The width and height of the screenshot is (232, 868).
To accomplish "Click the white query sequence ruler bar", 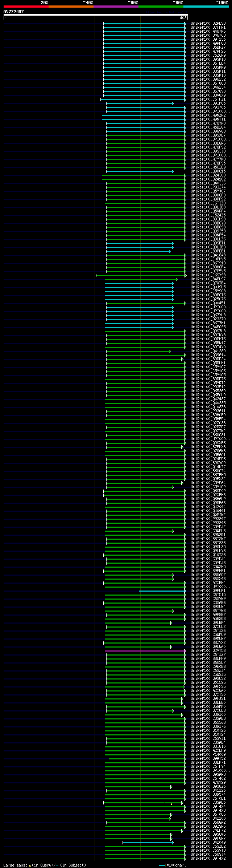I will (x=96, y=15).
